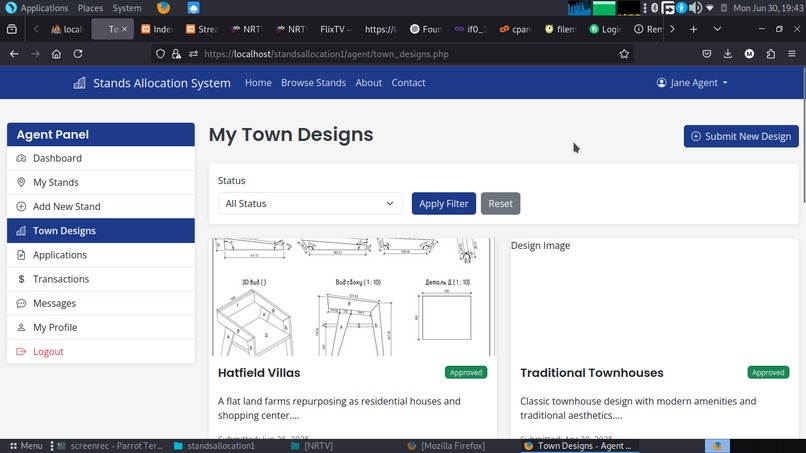806x453 pixels.
Task: Click the Firefox launcher in top panel
Action: tap(163, 8)
